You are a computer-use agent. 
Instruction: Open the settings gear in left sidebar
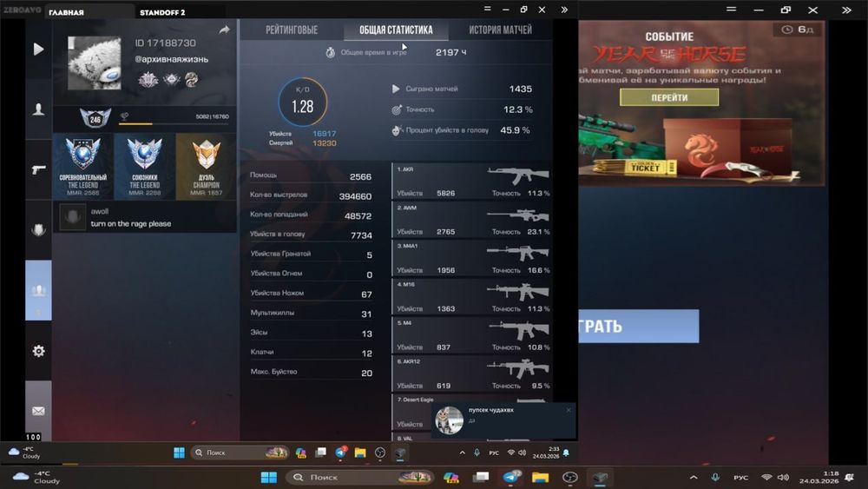tap(38, 351)
